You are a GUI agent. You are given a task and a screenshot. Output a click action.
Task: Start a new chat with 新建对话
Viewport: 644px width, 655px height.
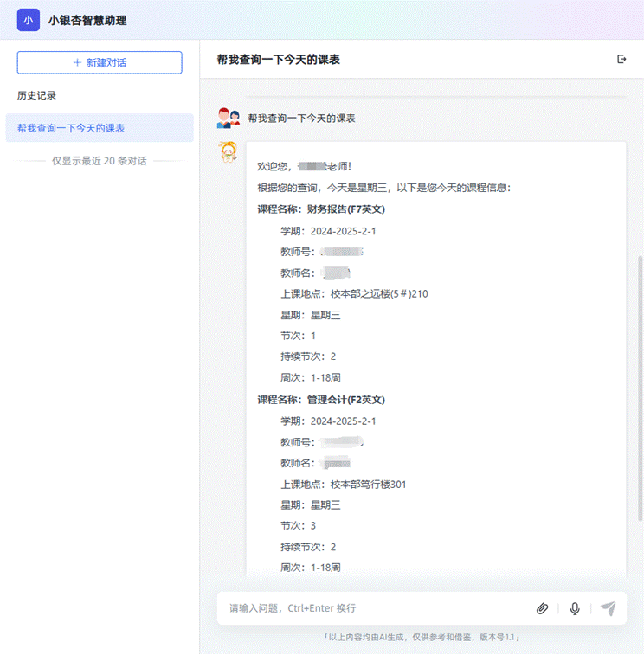tap(100, 62)
